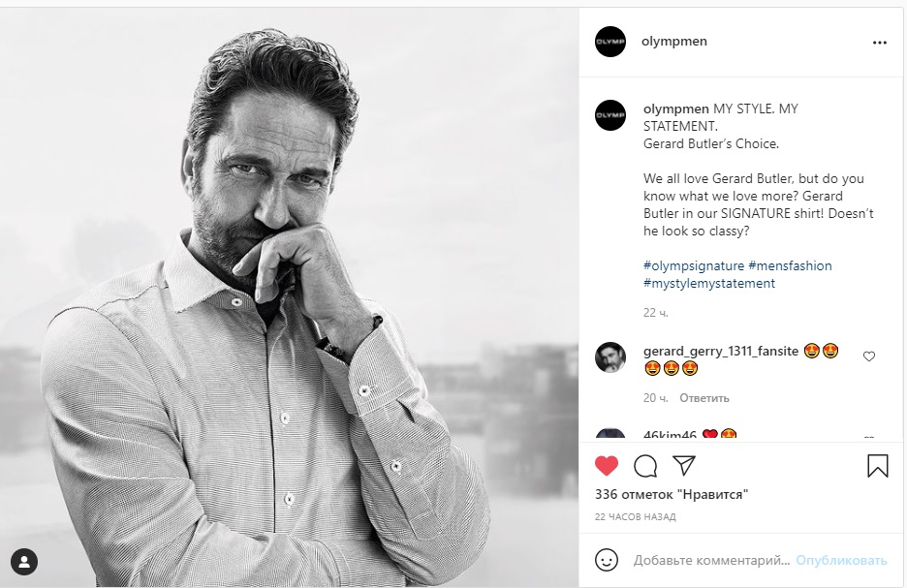Viewport: 907px width, 588px height.
Task: Save post with the bookmark icon
Action: coord(877,466)
